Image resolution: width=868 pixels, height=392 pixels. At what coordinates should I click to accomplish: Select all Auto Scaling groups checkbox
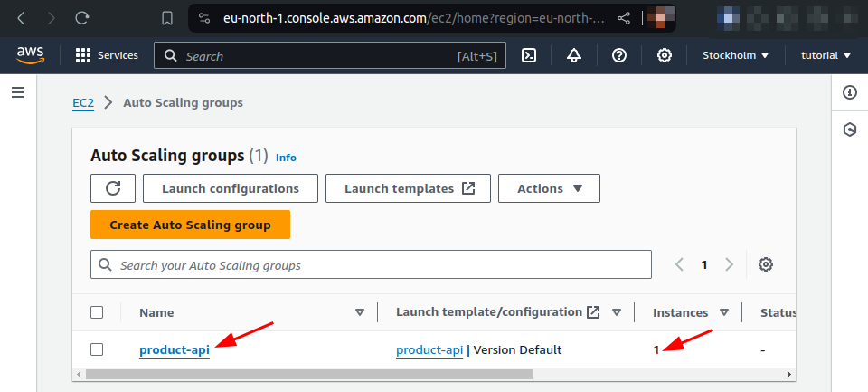[x=97, y=312]
